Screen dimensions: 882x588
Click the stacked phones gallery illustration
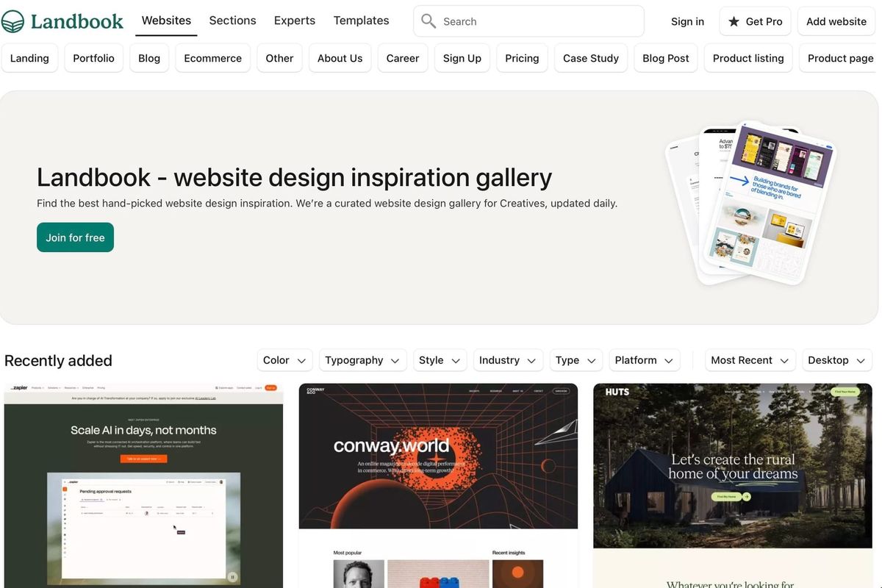tap(750, 204)
